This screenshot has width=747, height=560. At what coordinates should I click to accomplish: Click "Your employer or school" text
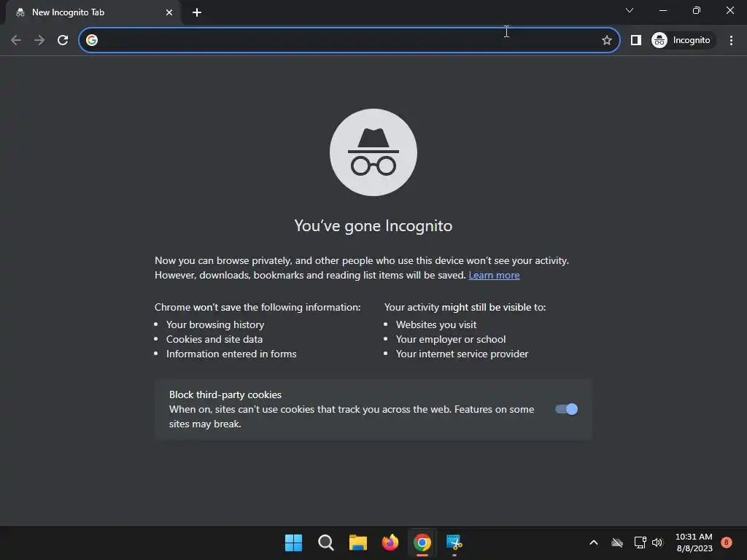pyautogui.click(x=451, y=340)
